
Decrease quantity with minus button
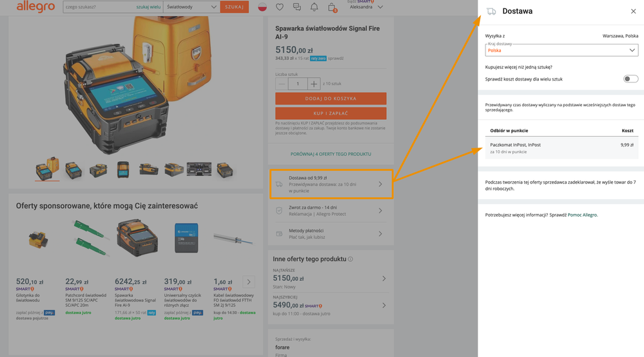coord(282,84)
